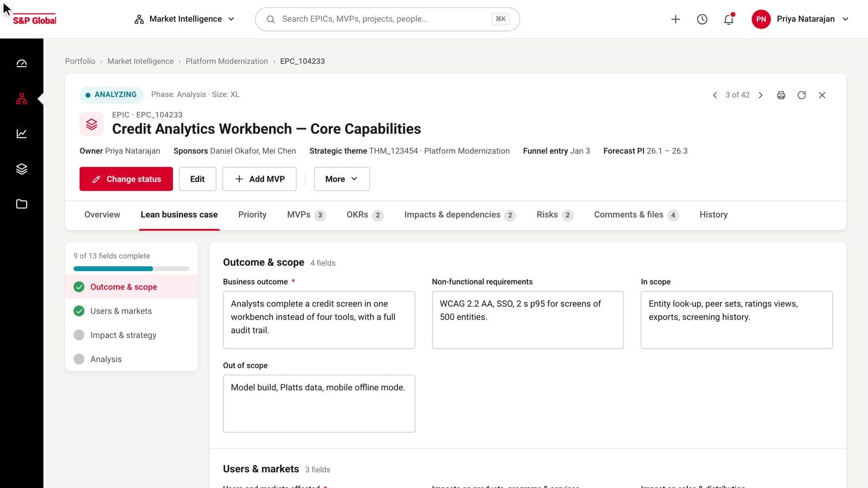Click the Change status button

coord(126,179)
